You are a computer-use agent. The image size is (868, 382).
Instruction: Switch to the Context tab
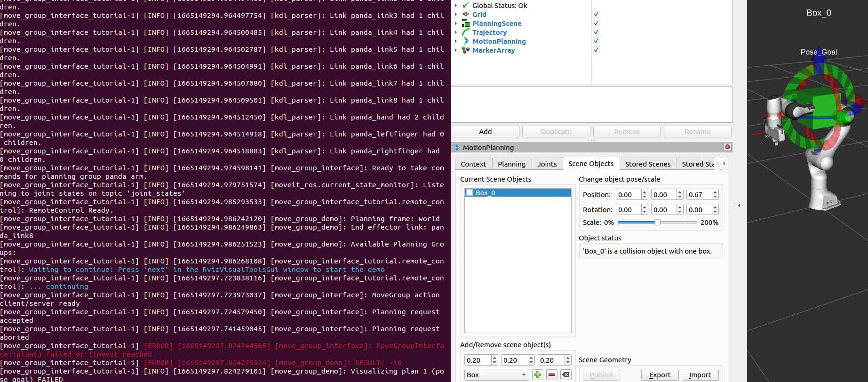[473, 164]
